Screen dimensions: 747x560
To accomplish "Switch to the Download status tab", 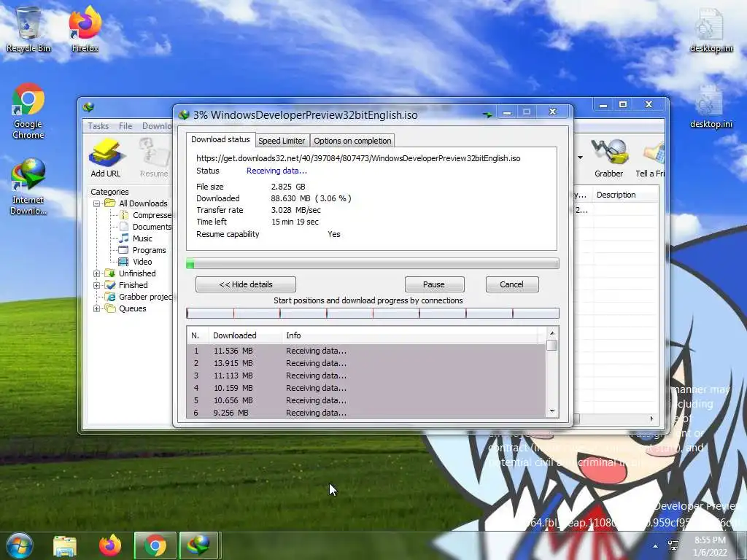I will coord(220,139).
